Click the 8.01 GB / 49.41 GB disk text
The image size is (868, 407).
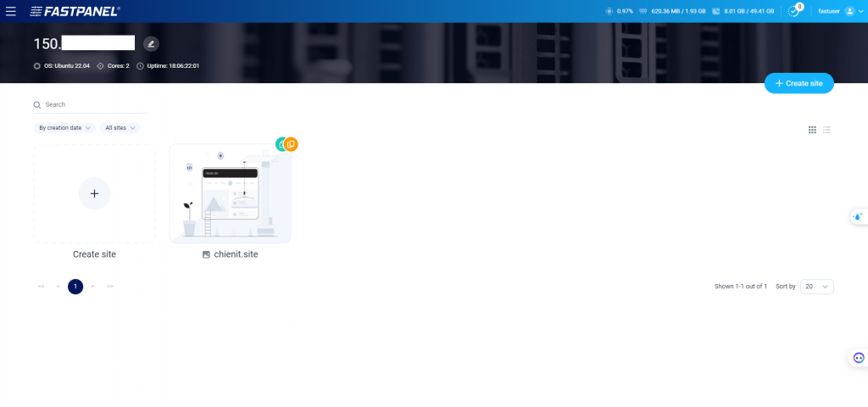click(748, 11)
